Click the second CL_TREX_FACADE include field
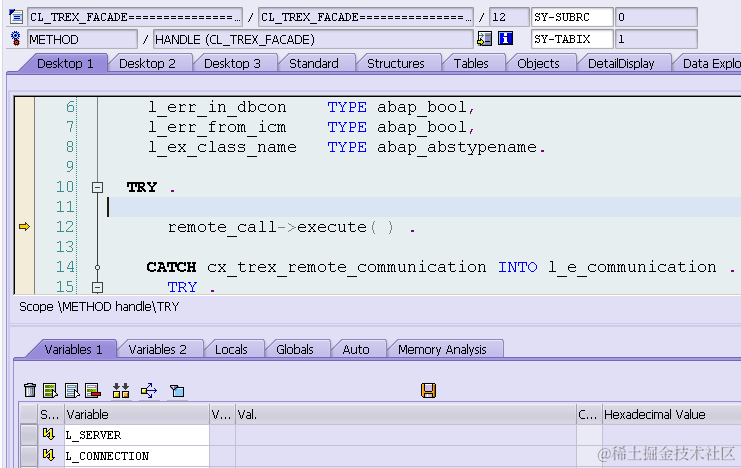 pos(366,17)
